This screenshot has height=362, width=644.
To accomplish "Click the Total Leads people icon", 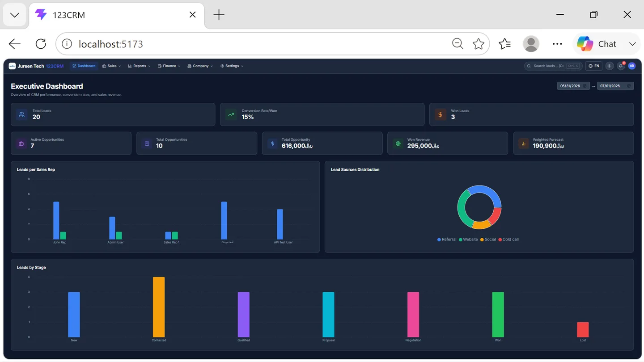I will click(22, 114).
